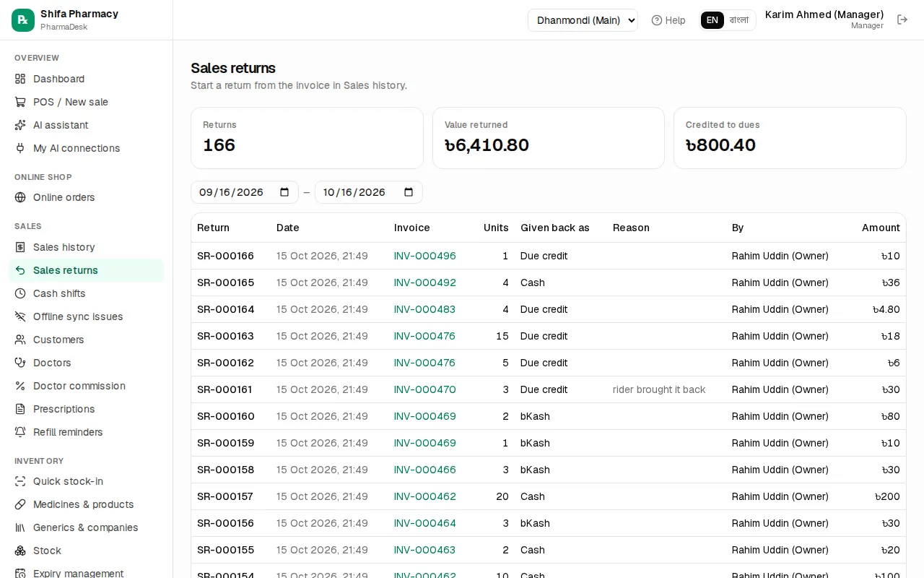Screen dimensions: 924x578
Task: Click the document icon for Prescriptions
Action: click(20, 409)
